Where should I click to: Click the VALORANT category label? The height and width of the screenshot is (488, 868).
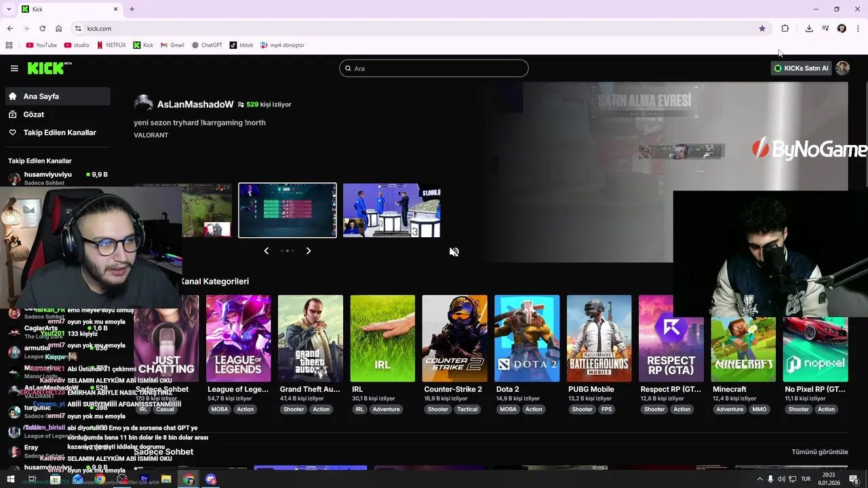click(151, 135)
